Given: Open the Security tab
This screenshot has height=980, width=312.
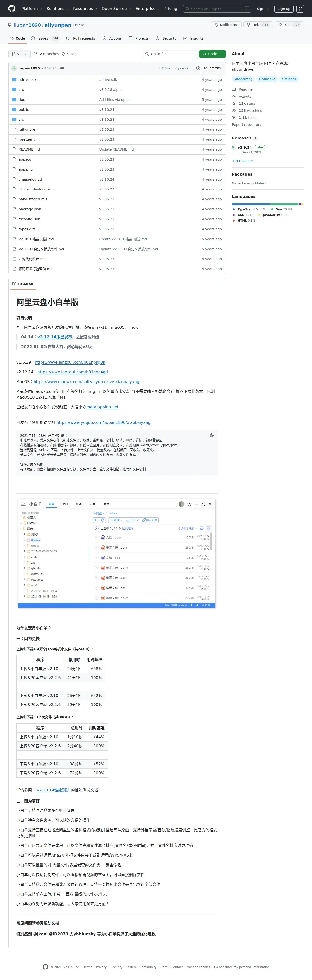Looking at the screenshot, I should click(x=166, y=38).
